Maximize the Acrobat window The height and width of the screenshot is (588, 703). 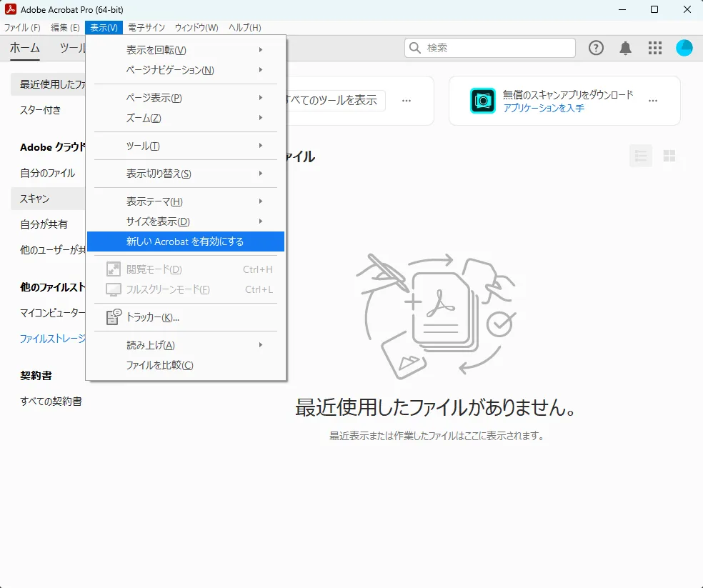pos(654,9)
